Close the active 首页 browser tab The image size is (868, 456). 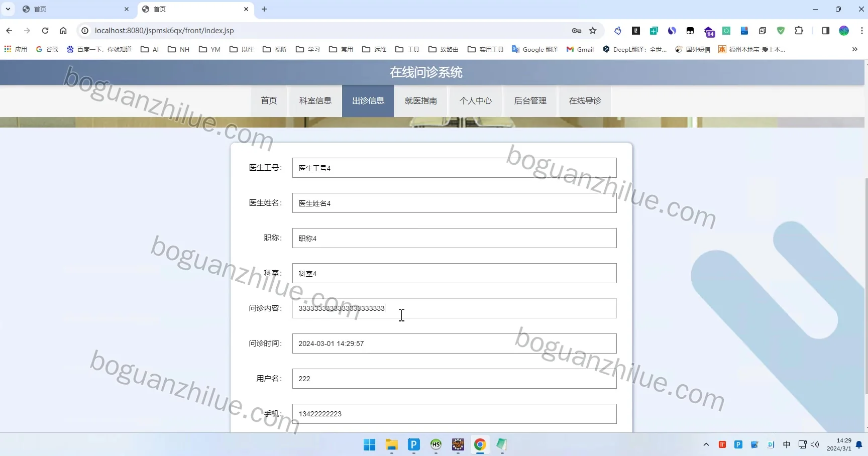point(246,9)
